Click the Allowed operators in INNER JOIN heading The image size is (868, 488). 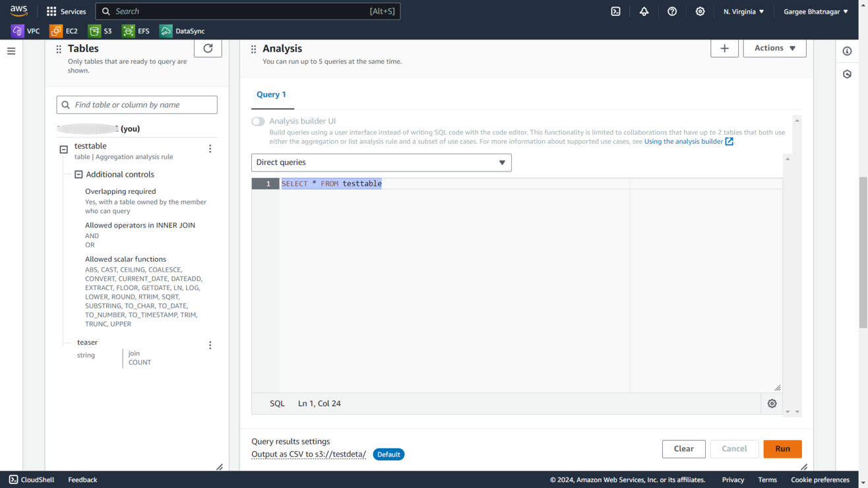[x=140, y=225]
